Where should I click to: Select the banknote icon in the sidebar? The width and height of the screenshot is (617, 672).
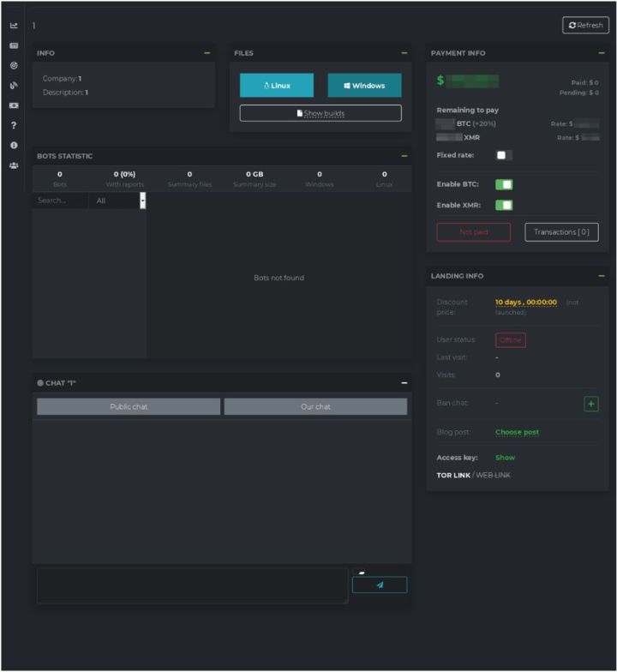click(14, 105)
